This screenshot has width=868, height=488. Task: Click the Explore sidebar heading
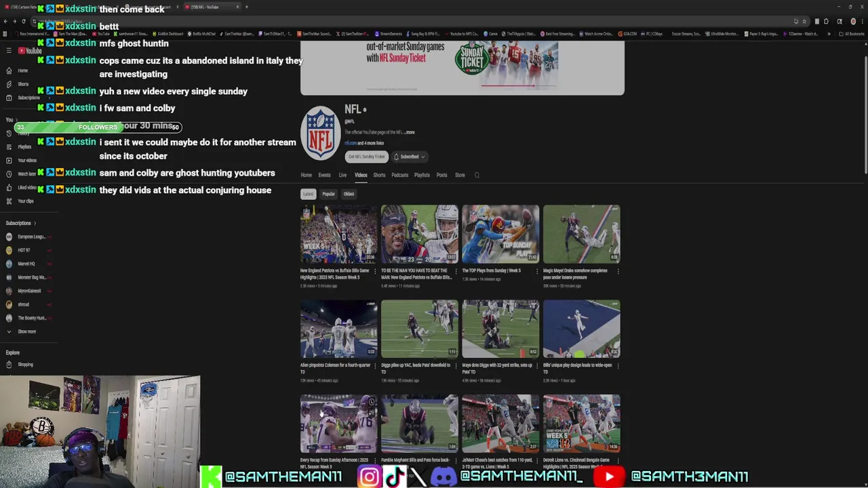(x=13, y=352)
